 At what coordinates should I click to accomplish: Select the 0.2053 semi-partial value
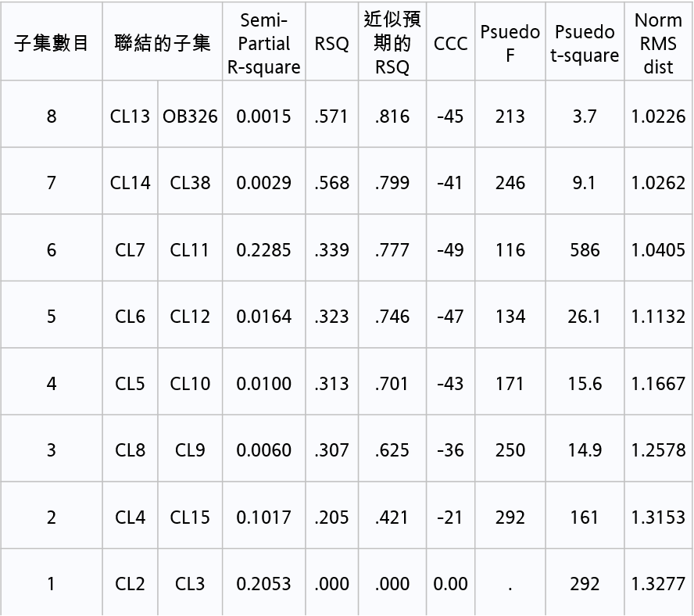tap(264, 584)
